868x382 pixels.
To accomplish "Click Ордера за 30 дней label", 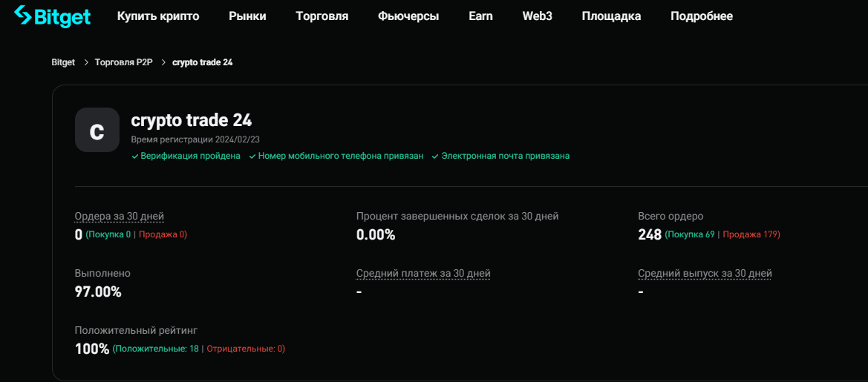I will (120, 216).
